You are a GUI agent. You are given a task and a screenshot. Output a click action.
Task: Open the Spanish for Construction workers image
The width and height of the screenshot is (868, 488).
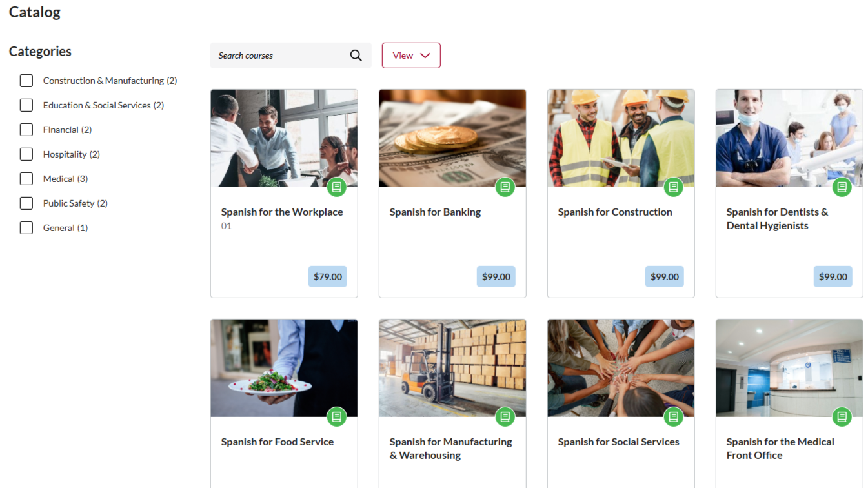click(x=621, y=138)
